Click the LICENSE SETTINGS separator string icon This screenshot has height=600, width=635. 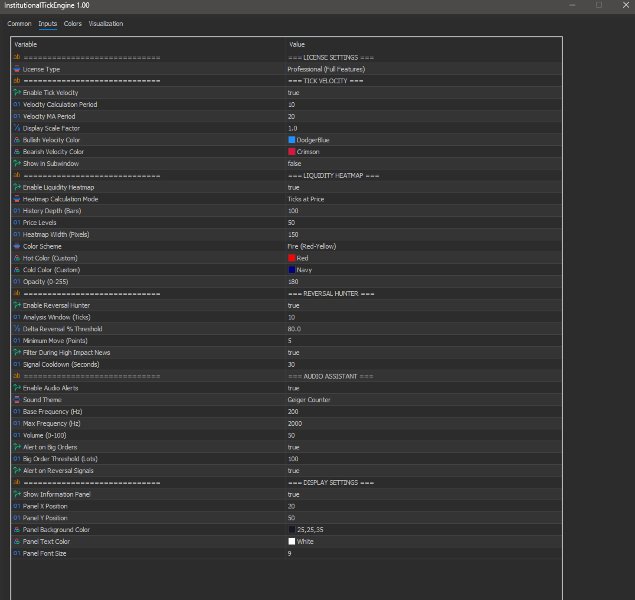pos(17,57)
